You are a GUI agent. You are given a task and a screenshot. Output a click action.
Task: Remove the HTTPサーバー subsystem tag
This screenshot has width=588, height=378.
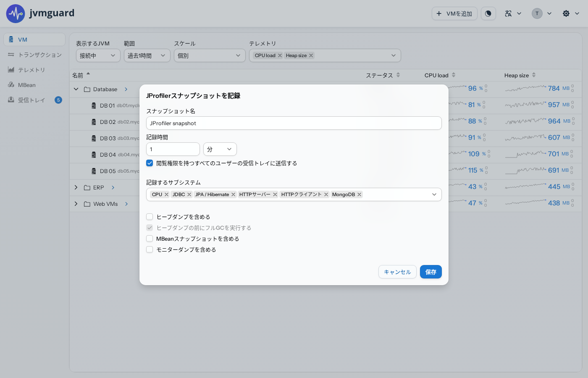click(x=275, y=194)
